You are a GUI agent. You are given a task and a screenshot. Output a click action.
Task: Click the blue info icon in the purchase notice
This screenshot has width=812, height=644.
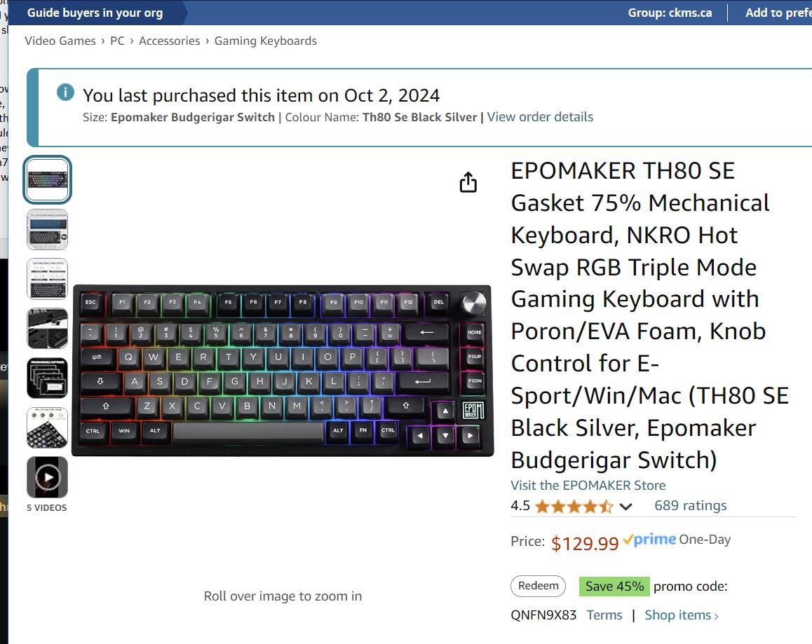click(65, 93)
